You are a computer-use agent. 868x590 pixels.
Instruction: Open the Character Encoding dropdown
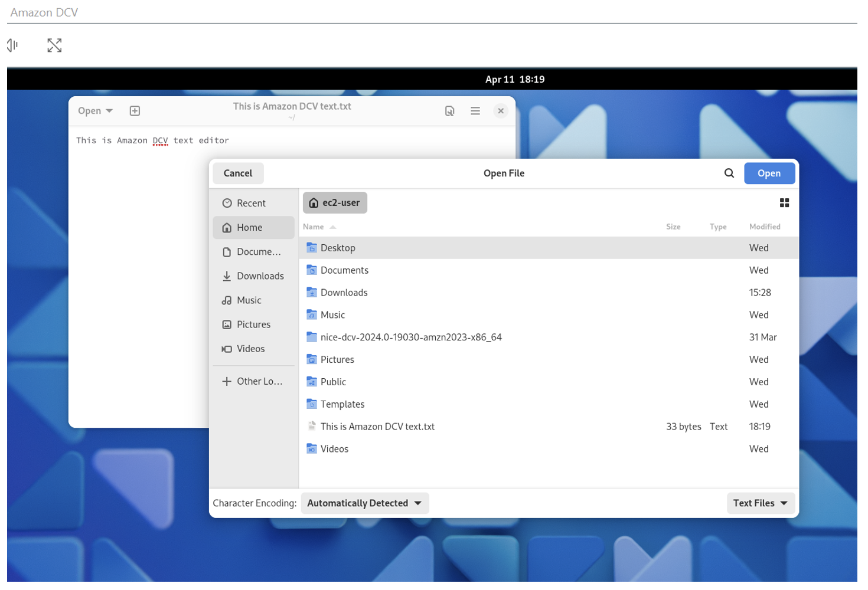coord(365,503)
